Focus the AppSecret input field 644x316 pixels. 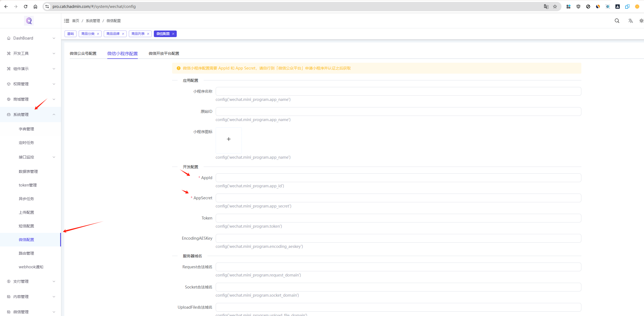point(398,198)
